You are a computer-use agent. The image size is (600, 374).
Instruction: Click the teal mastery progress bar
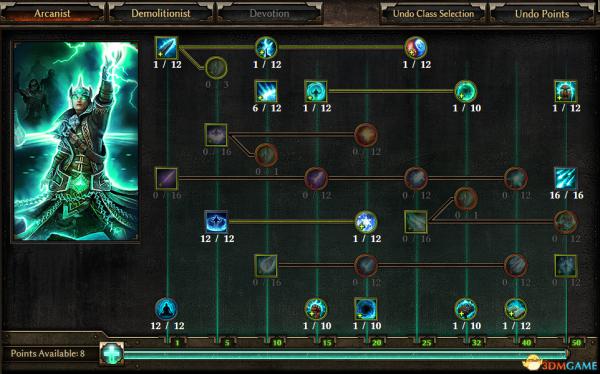point(346,354)
